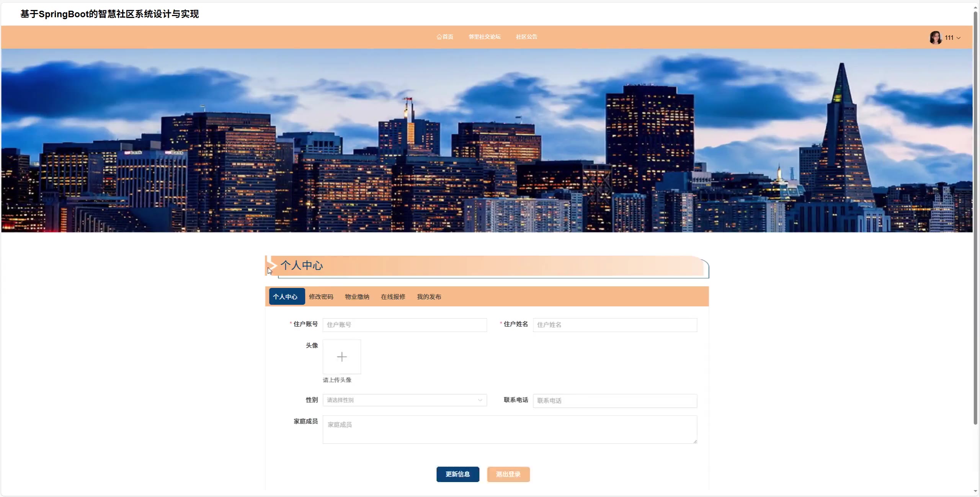This screenshot has width=980, height=497.
Task: Click into the 联系电话 field
Action: point(615,401)
